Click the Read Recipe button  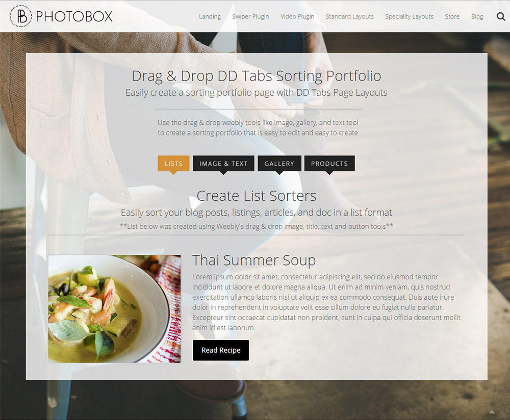[x=221, y=350]
